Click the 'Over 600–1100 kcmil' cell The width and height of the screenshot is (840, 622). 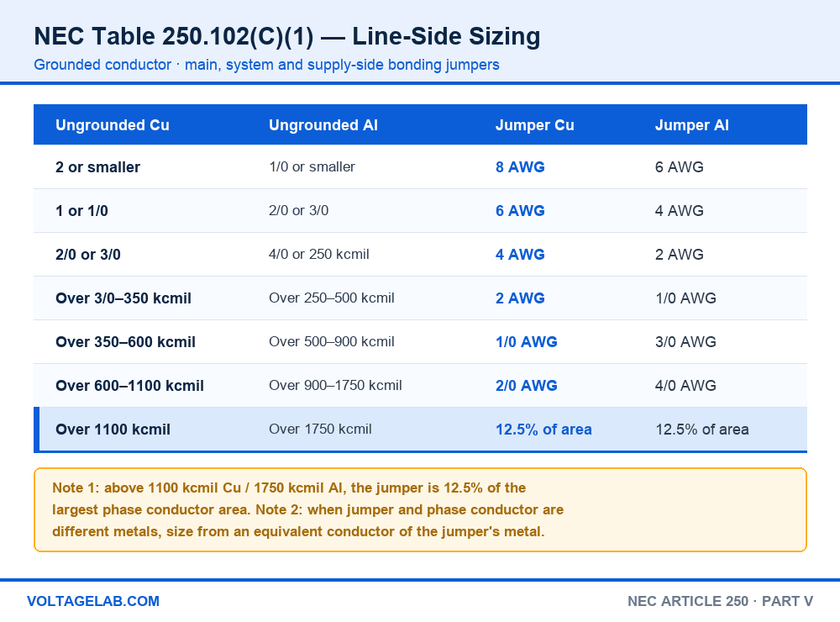pyautogui.click(x=130, y=386)
